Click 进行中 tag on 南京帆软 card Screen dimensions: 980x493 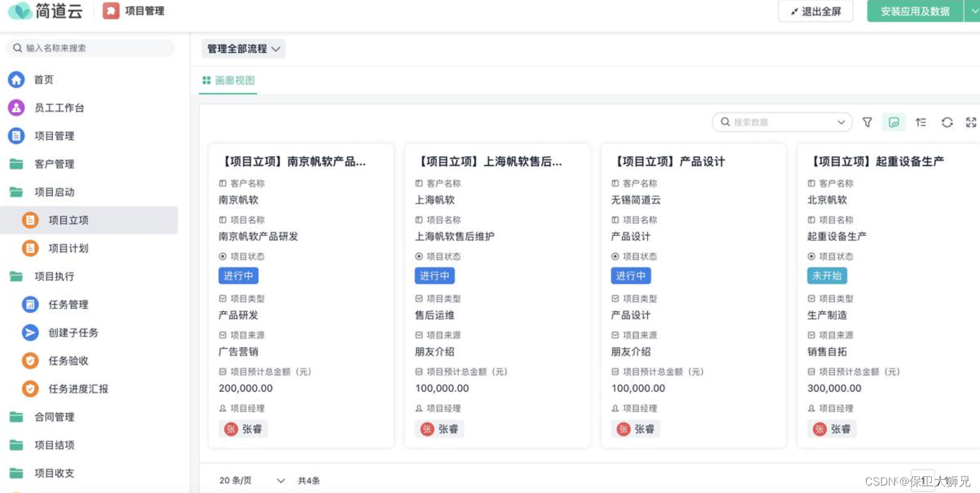pos(239,276)
